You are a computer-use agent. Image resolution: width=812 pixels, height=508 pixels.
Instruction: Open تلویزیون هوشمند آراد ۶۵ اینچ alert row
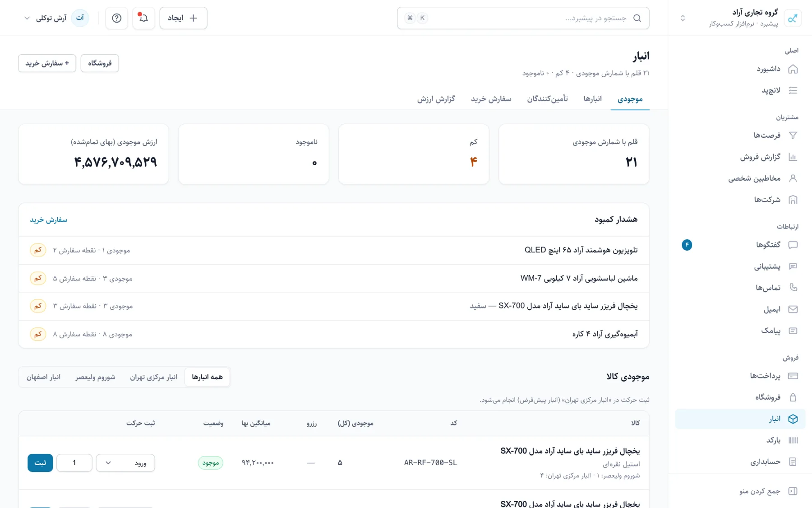(334, 250)
